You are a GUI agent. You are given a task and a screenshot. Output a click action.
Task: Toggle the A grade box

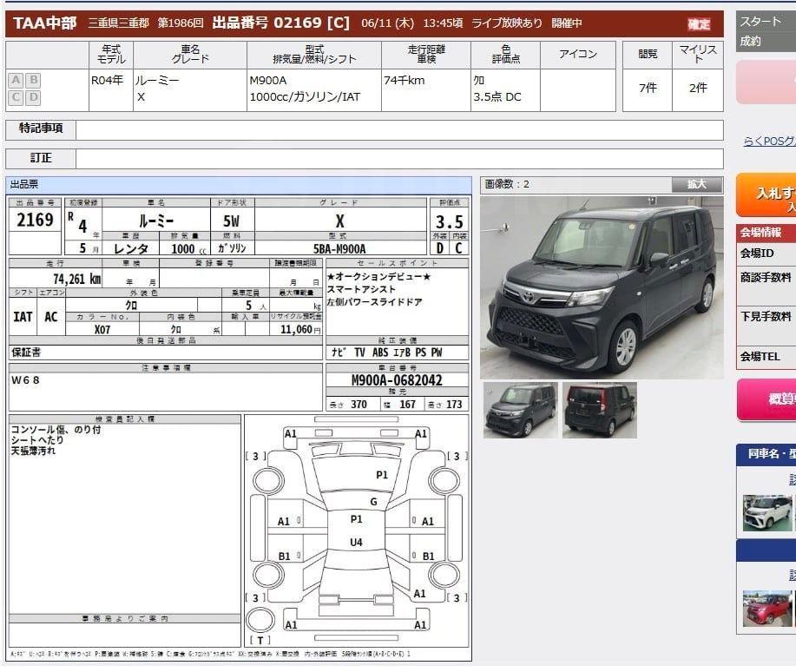[x=16, y=80]
